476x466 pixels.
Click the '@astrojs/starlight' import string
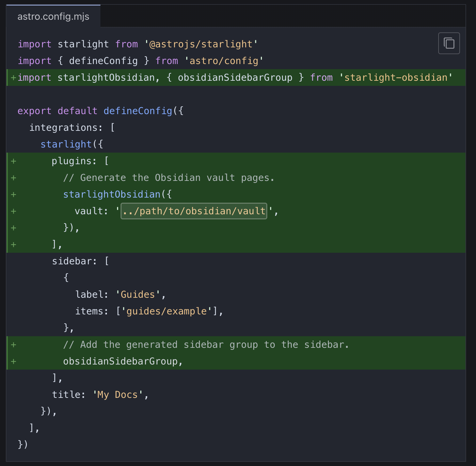coord(201,44)
